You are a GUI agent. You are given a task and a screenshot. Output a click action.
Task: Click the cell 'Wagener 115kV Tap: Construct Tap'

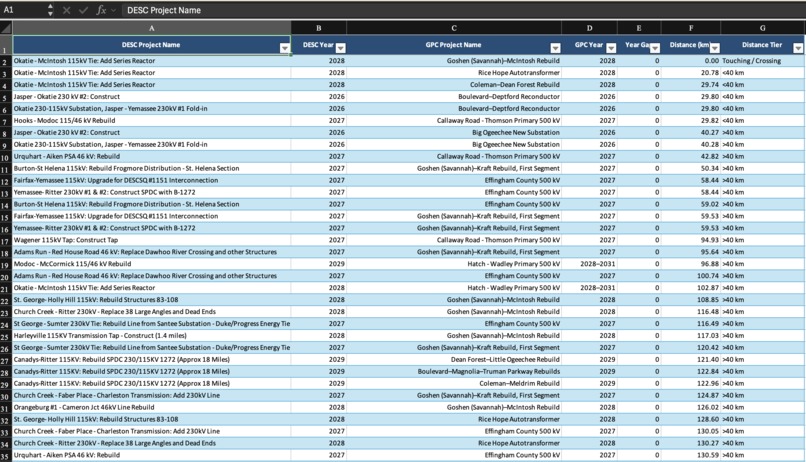click(x=152, y=240)
